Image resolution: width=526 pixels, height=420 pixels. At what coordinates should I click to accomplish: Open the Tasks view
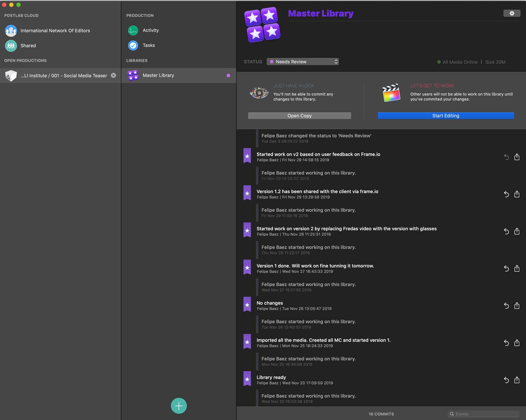click(x=141, y=45)
